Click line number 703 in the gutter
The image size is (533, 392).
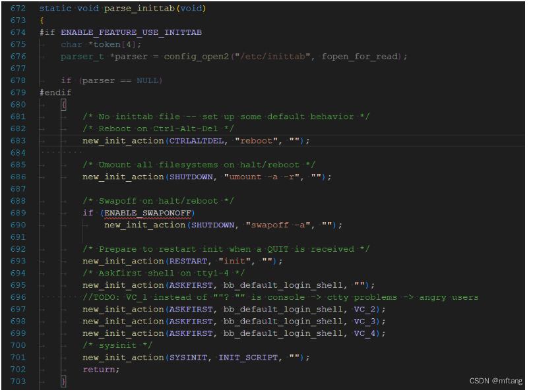pyautogui.click(x=18, y=381)
